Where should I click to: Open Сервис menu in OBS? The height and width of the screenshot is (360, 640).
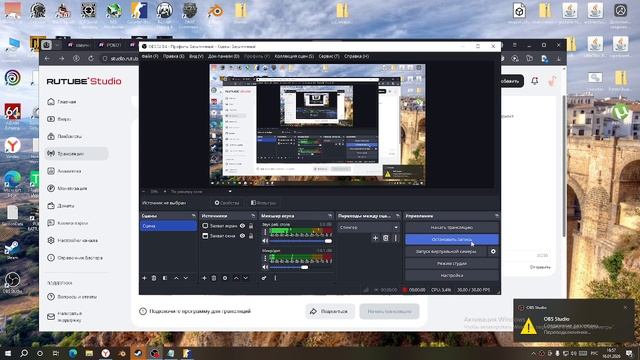[329, 56]
